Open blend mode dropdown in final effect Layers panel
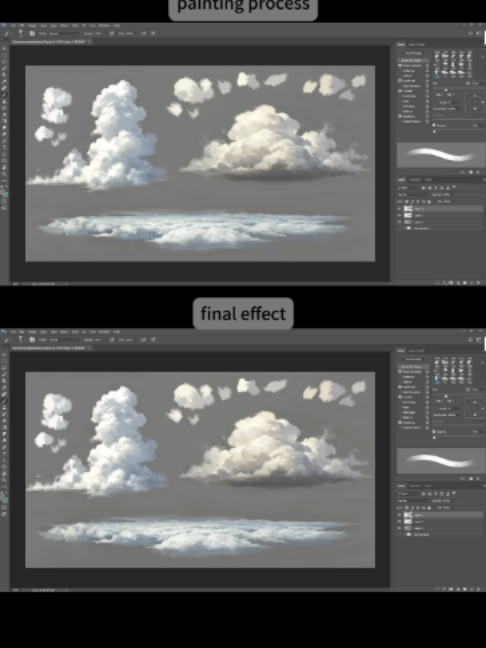The height and width of the screenshot is (648, 486). click(x=413, y=500)
